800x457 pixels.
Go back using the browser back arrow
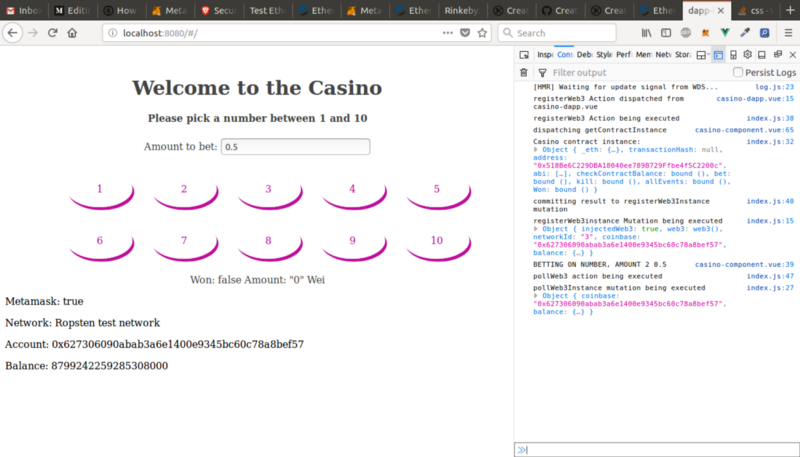click(x=12, y=33)
